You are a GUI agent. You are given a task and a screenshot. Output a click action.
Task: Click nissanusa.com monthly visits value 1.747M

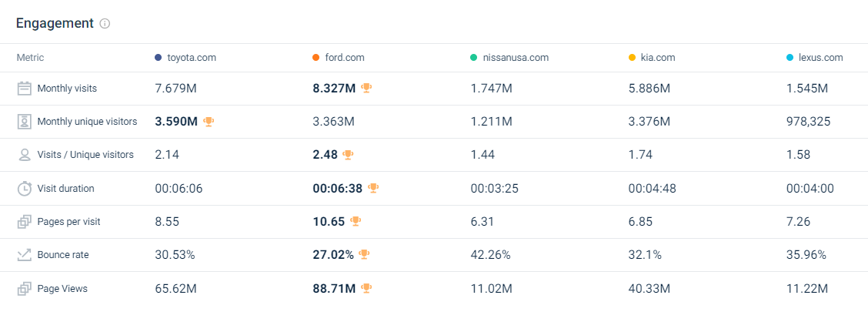[491, 89]
